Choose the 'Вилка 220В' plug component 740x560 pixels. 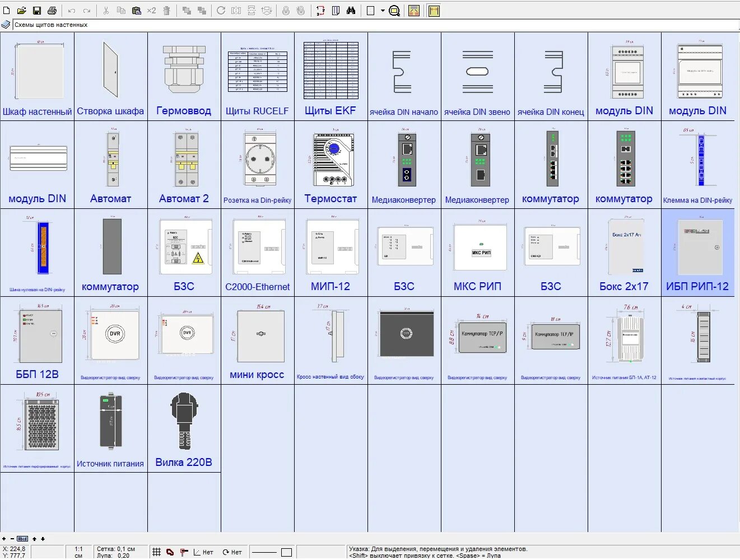[184, 428]
